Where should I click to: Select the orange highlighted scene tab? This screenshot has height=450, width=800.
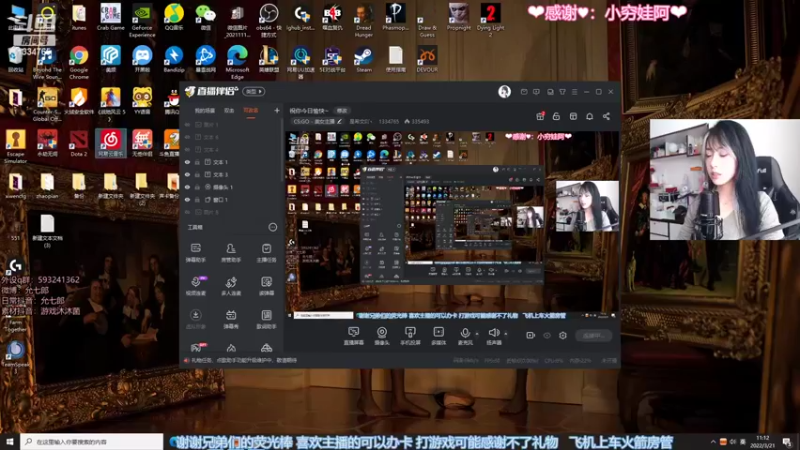(251, 111)
